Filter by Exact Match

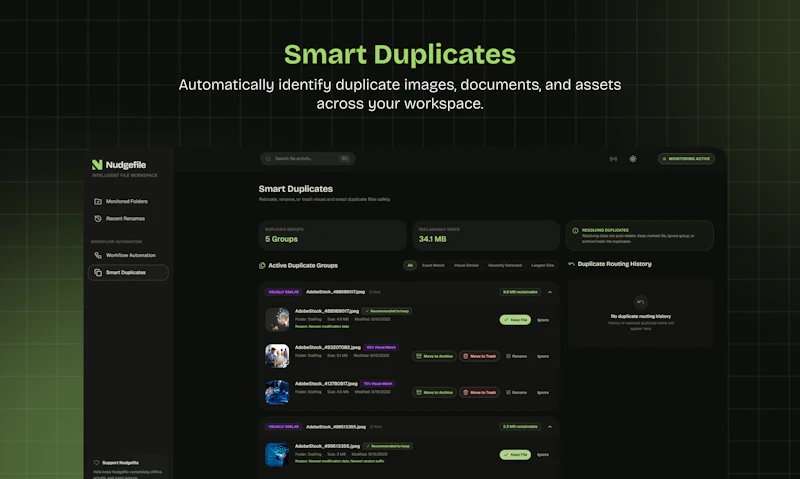pyautogui.click(x=433, y=265)
